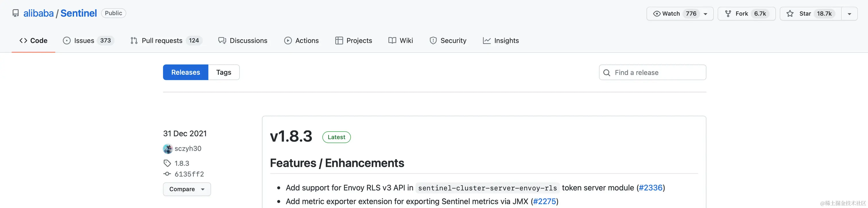
Task: Open the Compare dropdown
Action: 187,189
